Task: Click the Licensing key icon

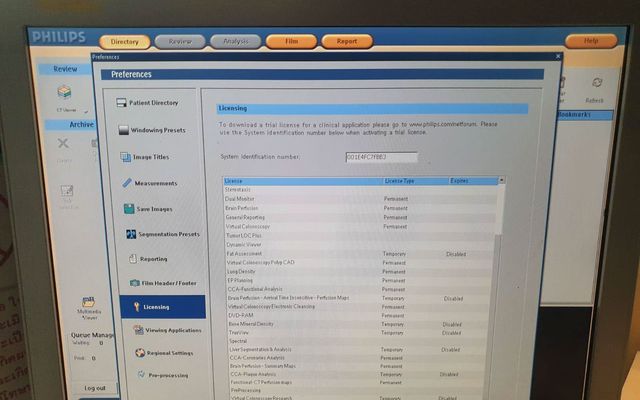Action: [x=137, y=307]
